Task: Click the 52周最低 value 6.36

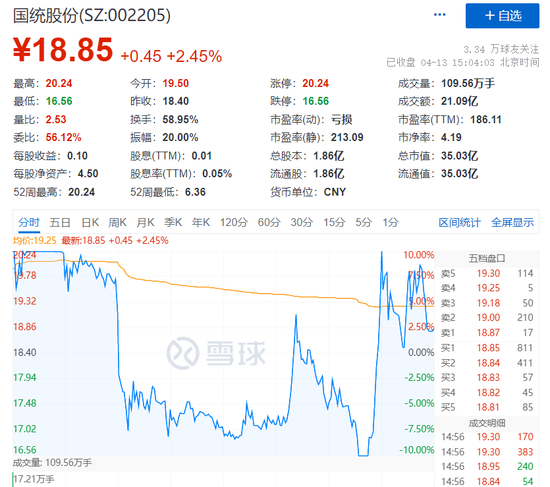Action: 195,192
